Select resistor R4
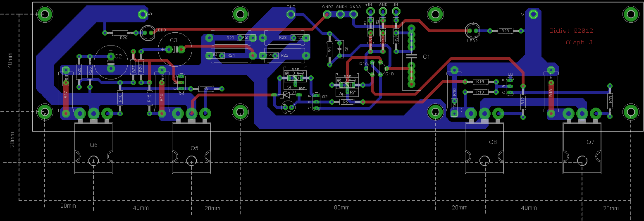The image size is (644, 221). (329, 49)
